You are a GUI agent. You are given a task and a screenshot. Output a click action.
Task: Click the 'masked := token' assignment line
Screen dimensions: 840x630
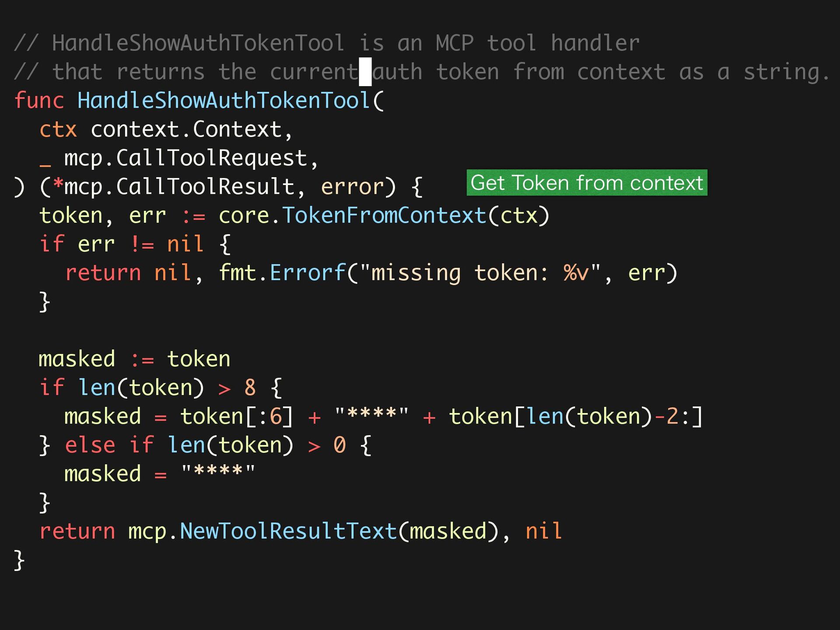[x=134, y=359]
